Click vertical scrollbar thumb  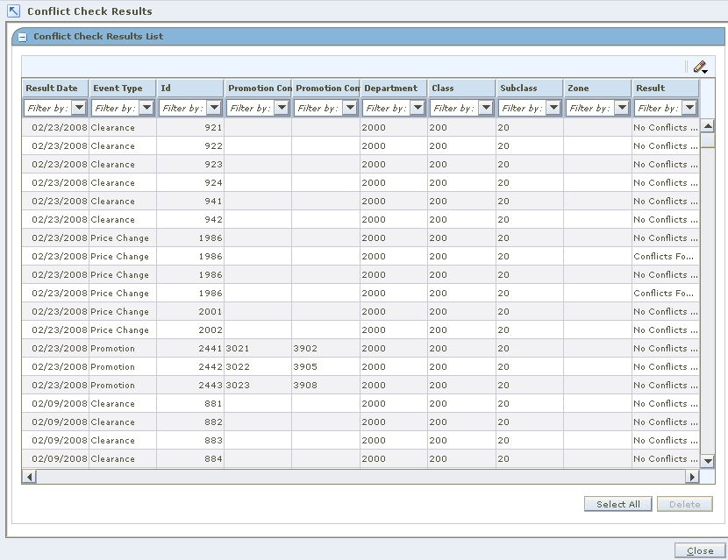point(708,140)
